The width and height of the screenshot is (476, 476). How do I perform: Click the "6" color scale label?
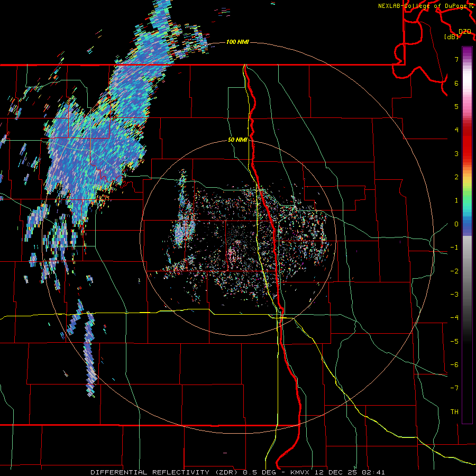[x=456, y=83]
